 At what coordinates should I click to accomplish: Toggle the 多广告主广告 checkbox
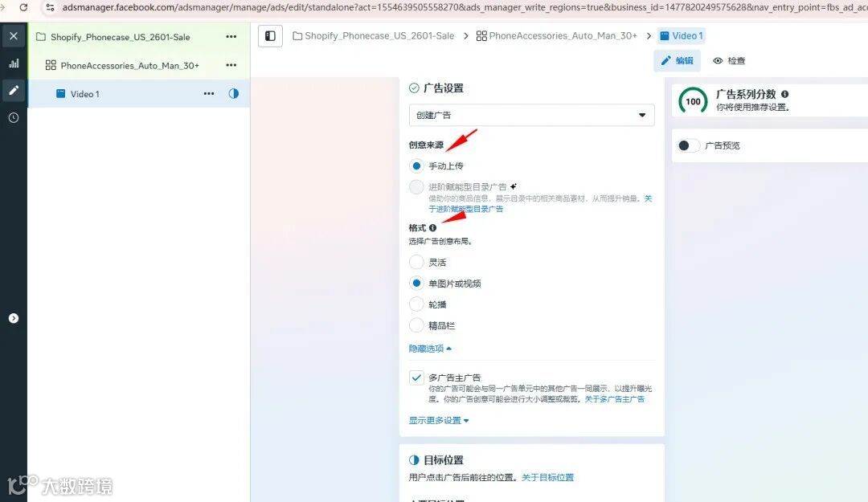click(416, 378)
